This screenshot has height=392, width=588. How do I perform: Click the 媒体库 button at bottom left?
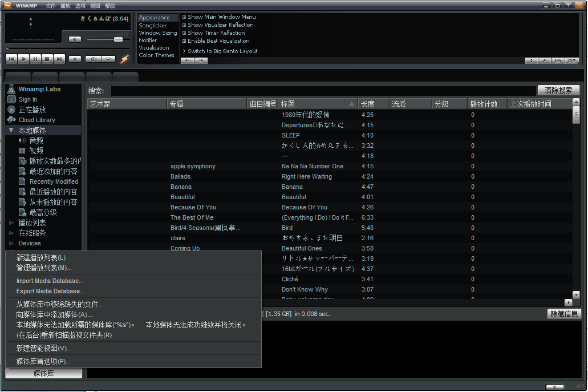(43, 374)
